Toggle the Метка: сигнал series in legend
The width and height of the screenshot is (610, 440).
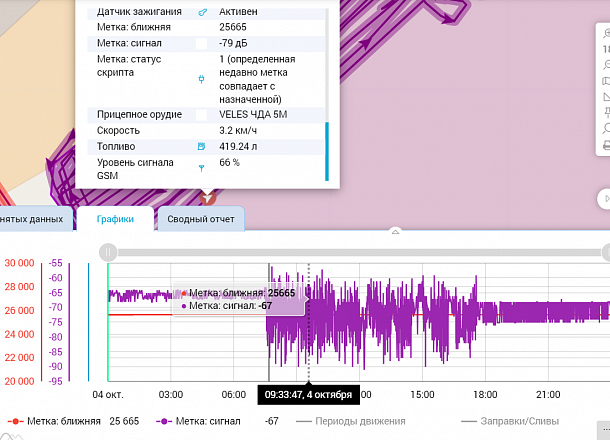(x=209, y=422)
